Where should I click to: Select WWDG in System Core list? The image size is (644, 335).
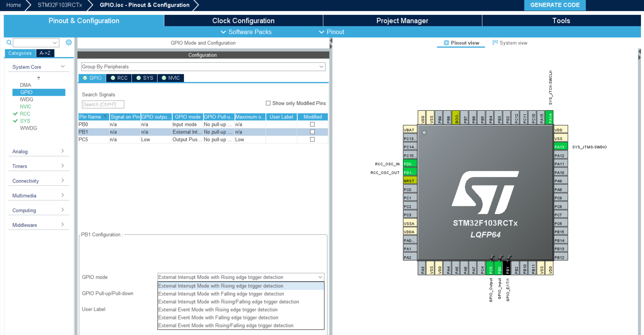point(28,128)
